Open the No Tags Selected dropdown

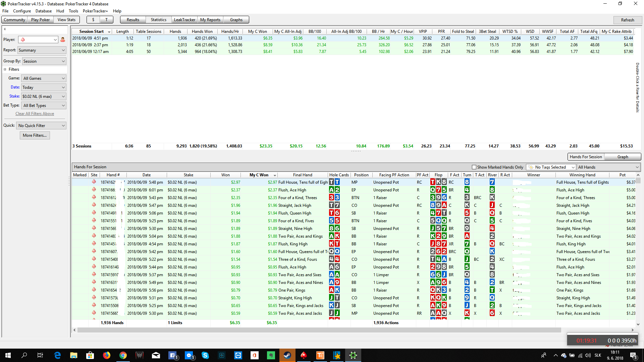(x=551, y=167)
